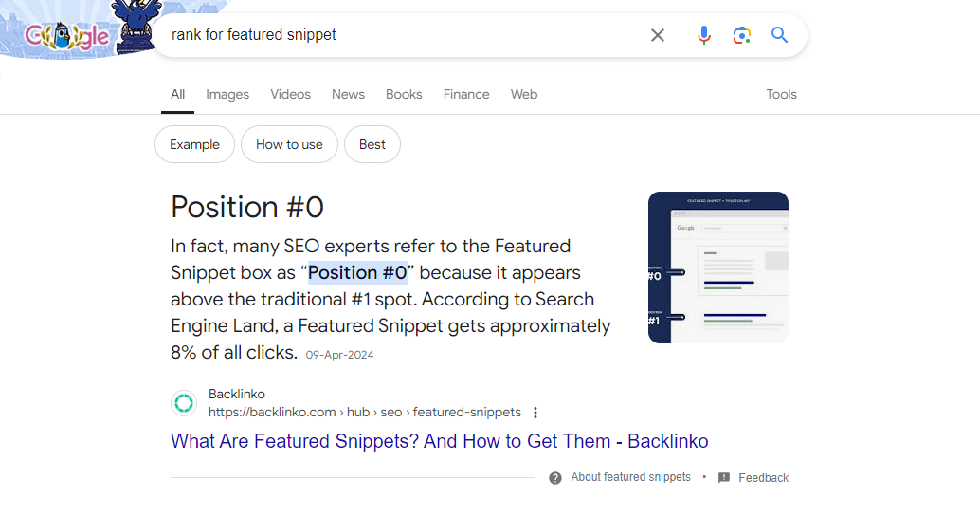980x517 pixels.
Task: Select the Example filter chip
Action: [x=194, y=144]
